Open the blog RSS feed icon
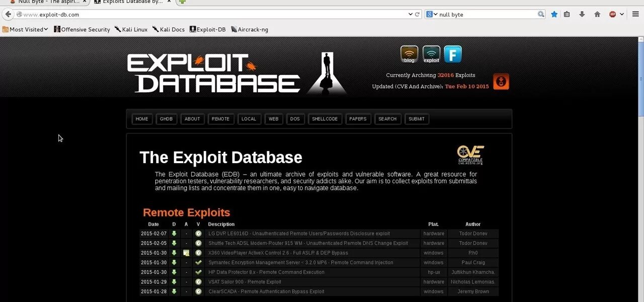This screenshot has height=302, width=644. 409,54
